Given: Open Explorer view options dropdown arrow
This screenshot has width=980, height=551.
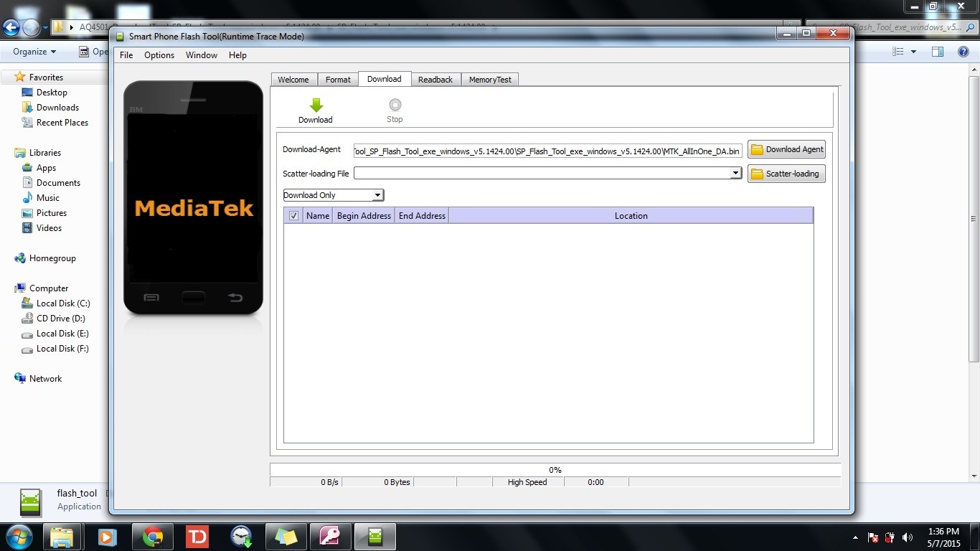Looking at the screenshot, I should pos(913,52).
